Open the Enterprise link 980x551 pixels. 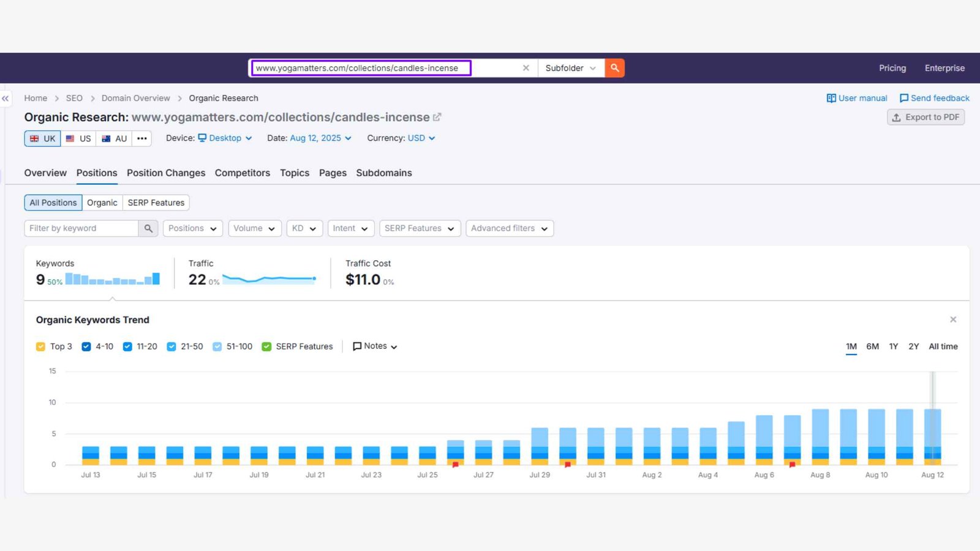tap(944, 68)
